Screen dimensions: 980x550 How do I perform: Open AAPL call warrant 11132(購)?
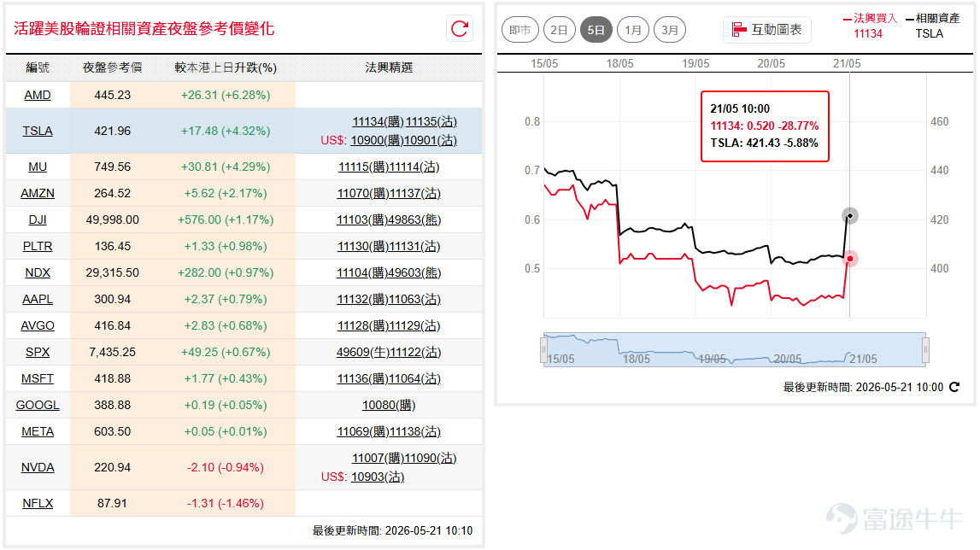pos(362,300)
